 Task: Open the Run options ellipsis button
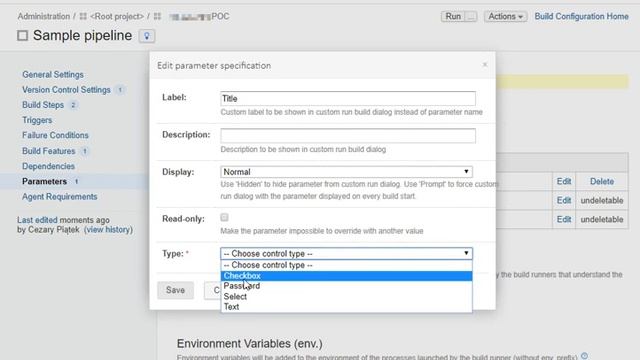click(x=471, y=16)
